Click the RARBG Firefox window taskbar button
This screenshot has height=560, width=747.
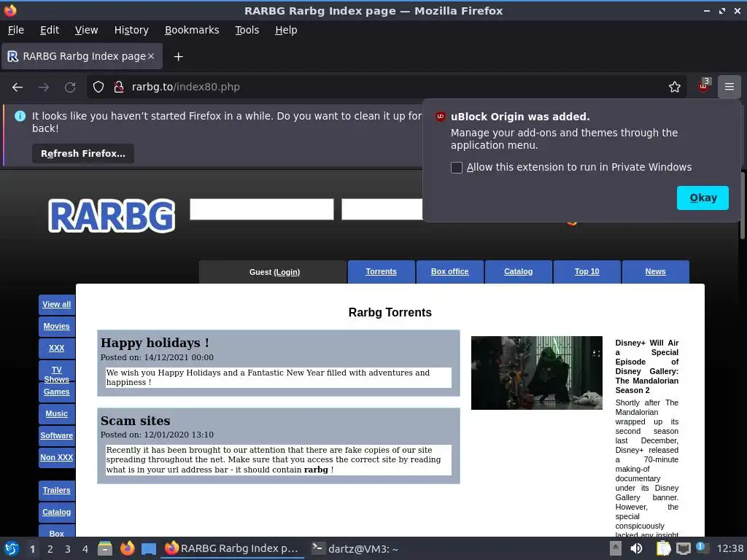(x=232, y=548)
